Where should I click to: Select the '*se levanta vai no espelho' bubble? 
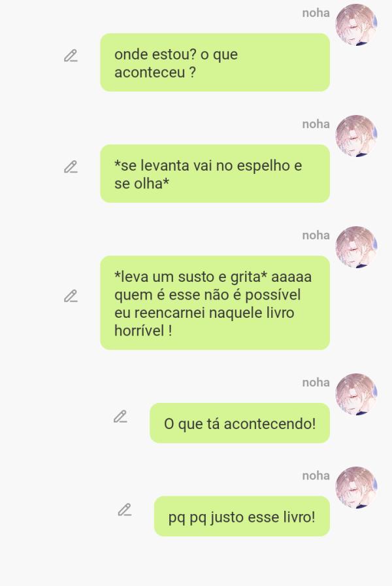215,174
